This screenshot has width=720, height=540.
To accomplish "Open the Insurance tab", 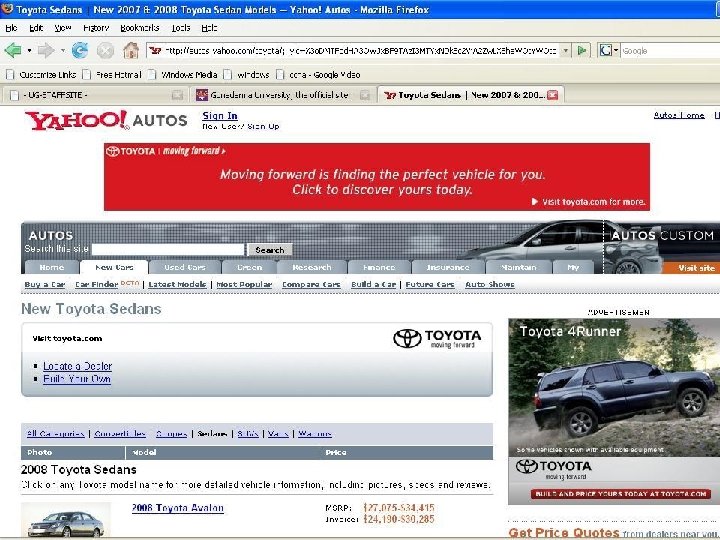I will coord(448,267).
